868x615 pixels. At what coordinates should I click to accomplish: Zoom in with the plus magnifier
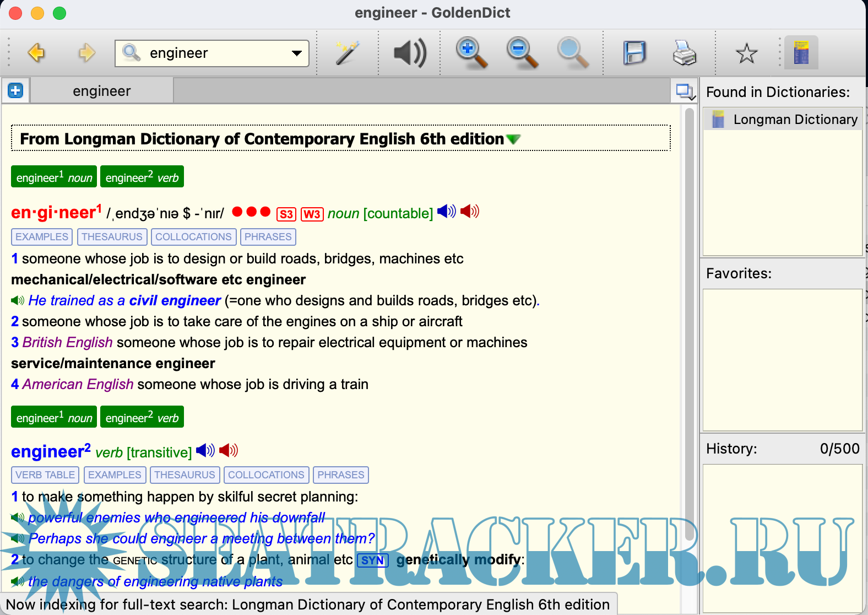point(471,53)
